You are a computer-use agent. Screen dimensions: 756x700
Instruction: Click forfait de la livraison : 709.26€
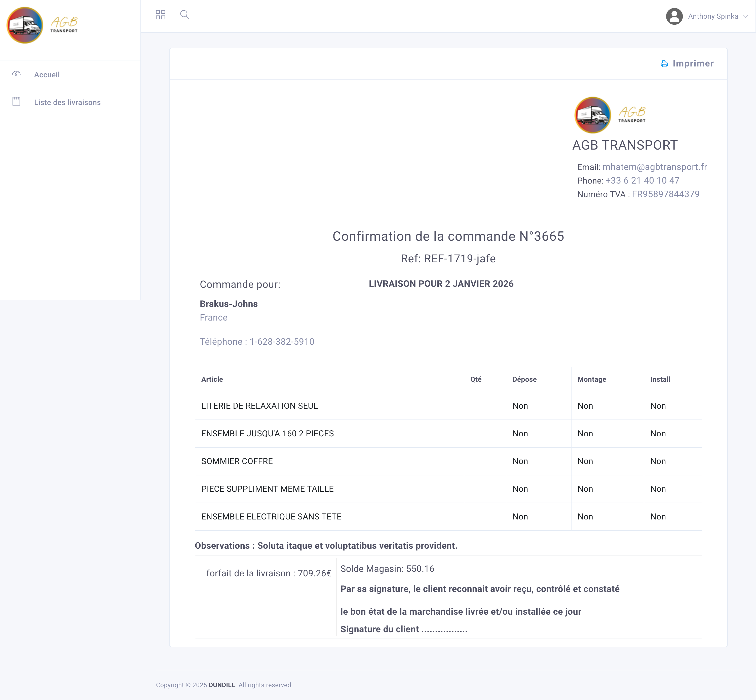[269, 573]
